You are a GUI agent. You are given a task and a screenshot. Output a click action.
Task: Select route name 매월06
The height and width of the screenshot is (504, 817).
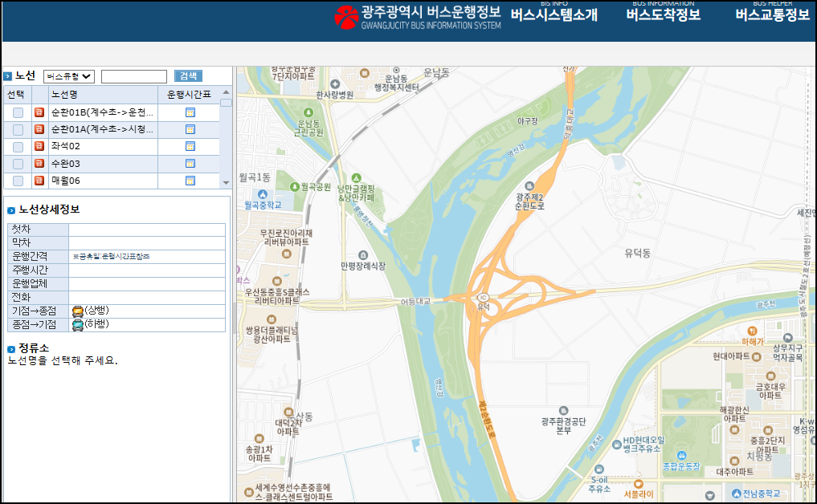(x=66, y=181)
